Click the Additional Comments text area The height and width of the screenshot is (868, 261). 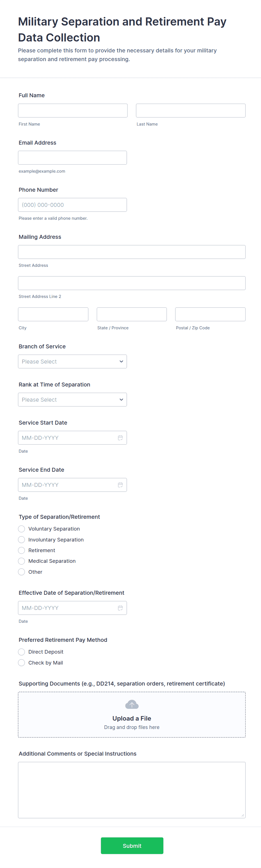coord(132,790)
